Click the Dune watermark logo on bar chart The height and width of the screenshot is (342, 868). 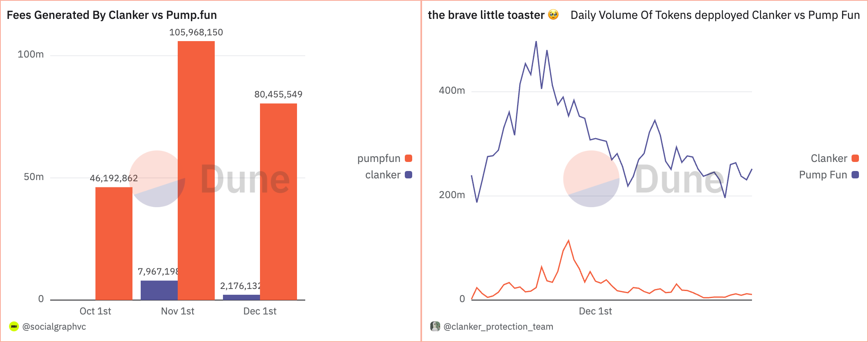click(x=210, y=179)
